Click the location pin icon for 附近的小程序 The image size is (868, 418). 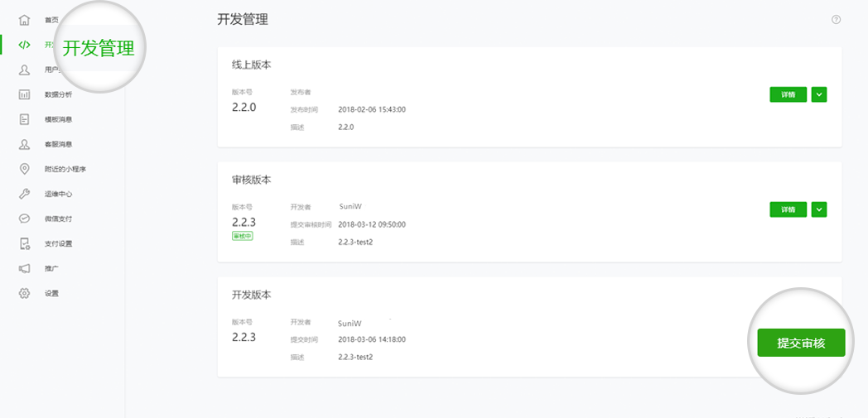[25, 169]
